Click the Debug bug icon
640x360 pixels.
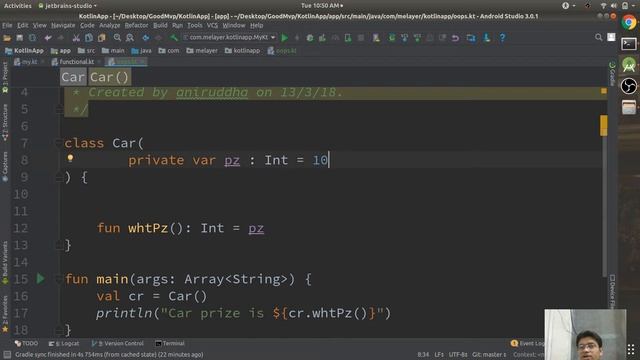click(x=310, y=38)
